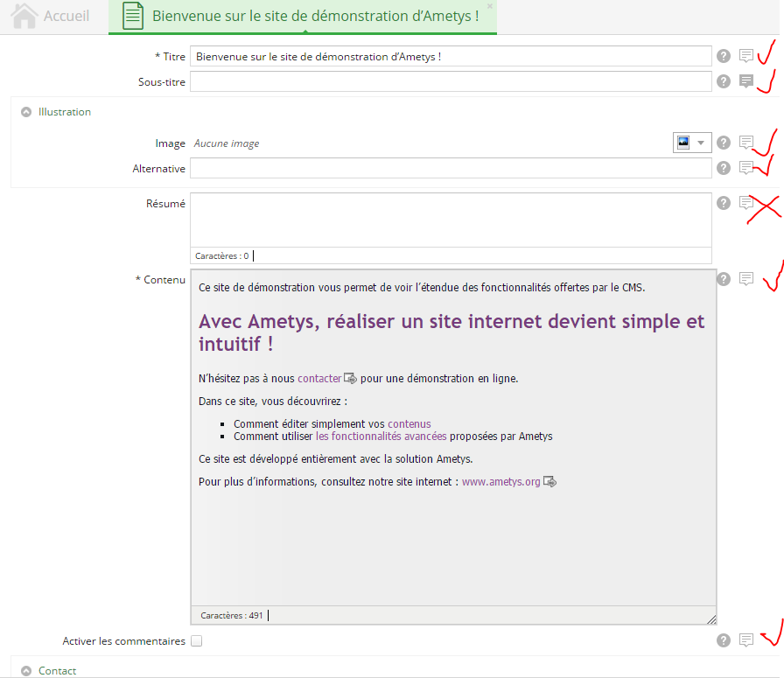Add a comment on the Résumé row
Viewport: 784px width, 678px height.
click(746, 202)
